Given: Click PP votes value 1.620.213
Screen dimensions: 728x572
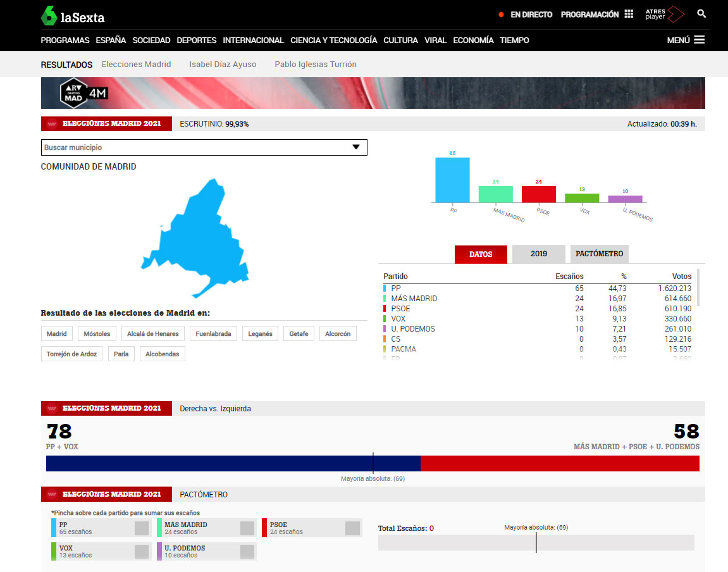Looking at the screenshot, I should point(675,289).
